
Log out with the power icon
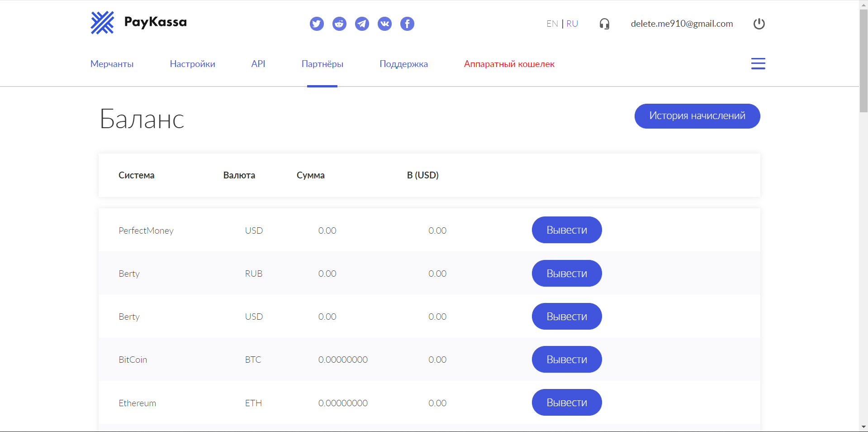[759, 24]
